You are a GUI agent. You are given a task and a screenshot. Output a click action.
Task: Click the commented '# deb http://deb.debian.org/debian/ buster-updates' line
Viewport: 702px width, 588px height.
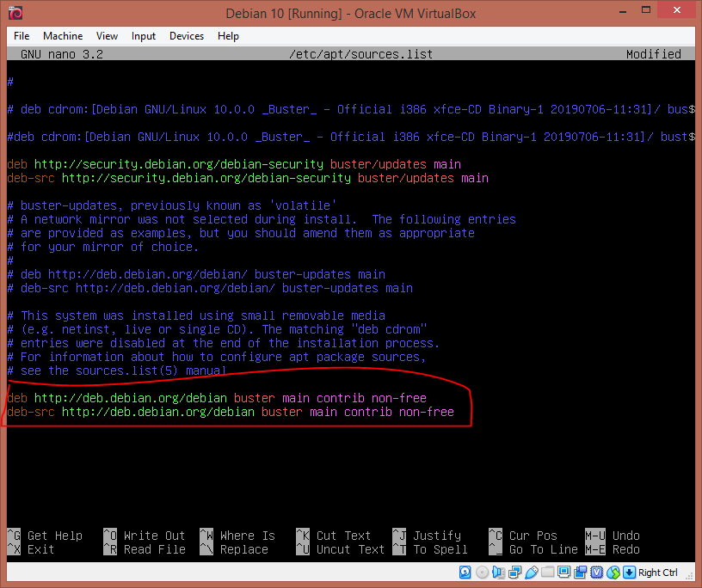(196, 274)
